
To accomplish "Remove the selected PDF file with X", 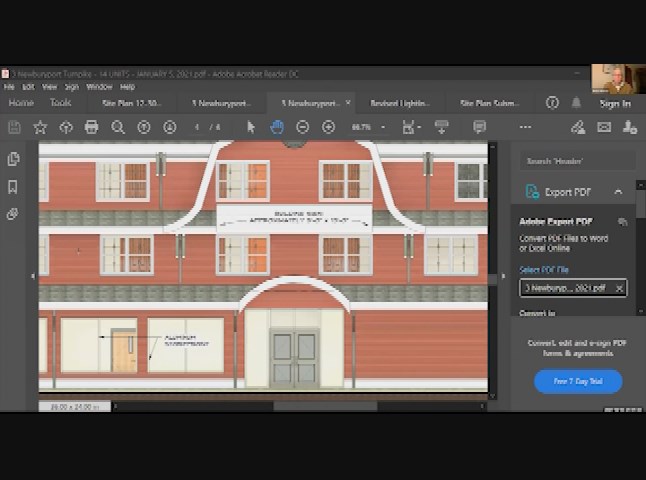I will pos(619,288).
